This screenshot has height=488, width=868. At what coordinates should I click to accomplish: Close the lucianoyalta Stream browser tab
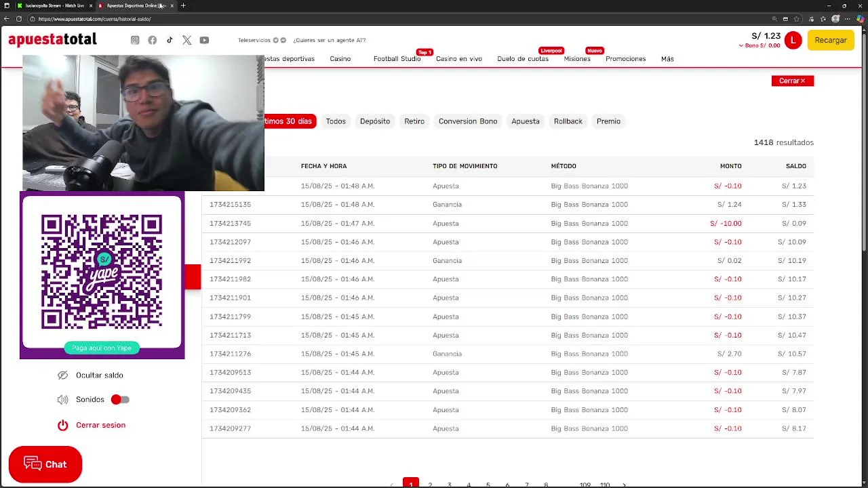pyautogui.click(x=91, y=5)
